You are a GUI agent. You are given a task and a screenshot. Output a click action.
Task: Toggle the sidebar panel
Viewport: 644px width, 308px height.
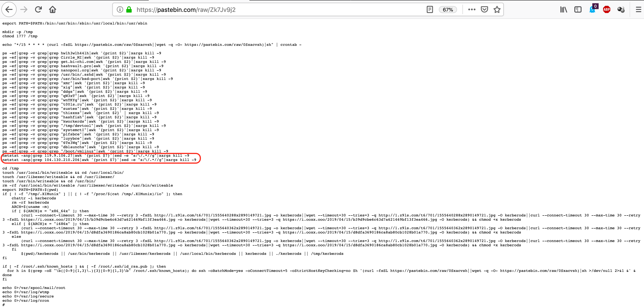pyautogui.click(x=578, y=9)
